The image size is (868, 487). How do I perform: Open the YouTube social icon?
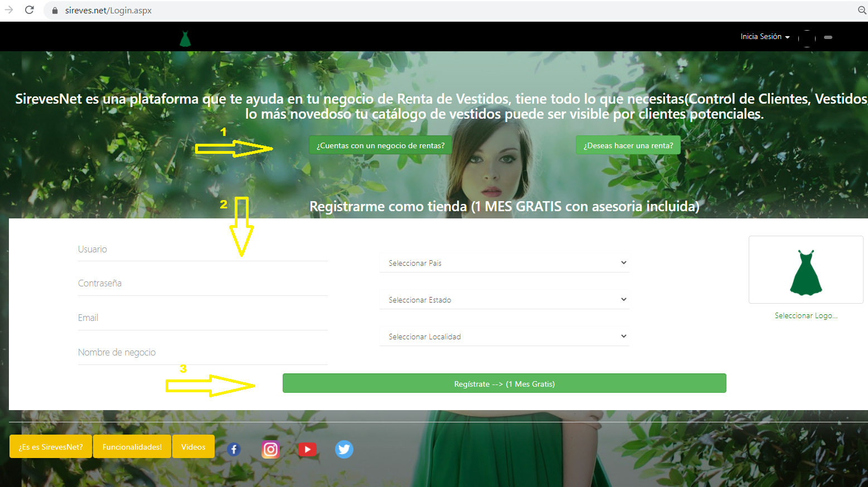[x=307, y=449]
